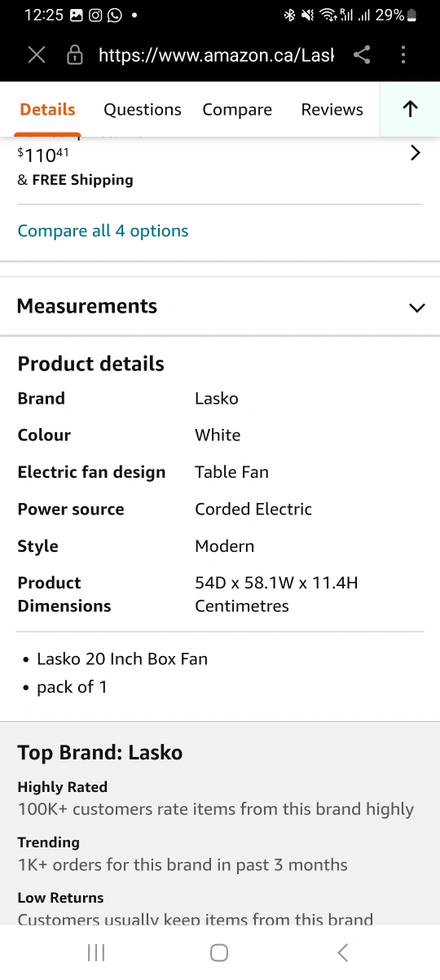Image resolution: width=440 pixels, height=980 pixels.
Task: Expand the Measurements section chevron
Action: tap(417, 308)
